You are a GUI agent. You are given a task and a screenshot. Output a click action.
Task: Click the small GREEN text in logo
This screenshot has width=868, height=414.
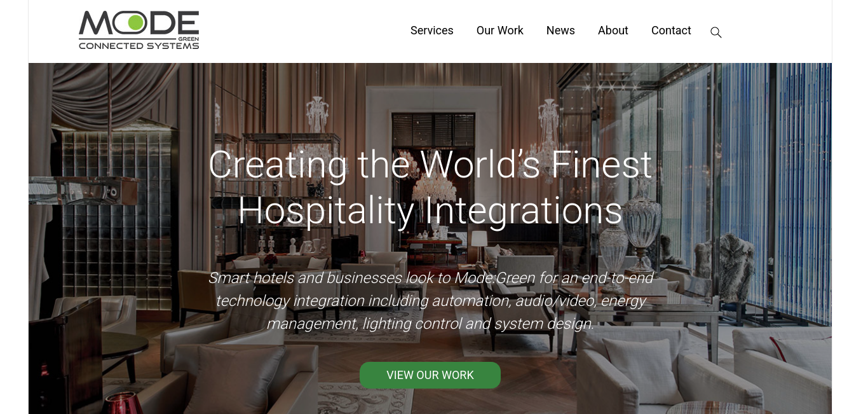[189, 38]
